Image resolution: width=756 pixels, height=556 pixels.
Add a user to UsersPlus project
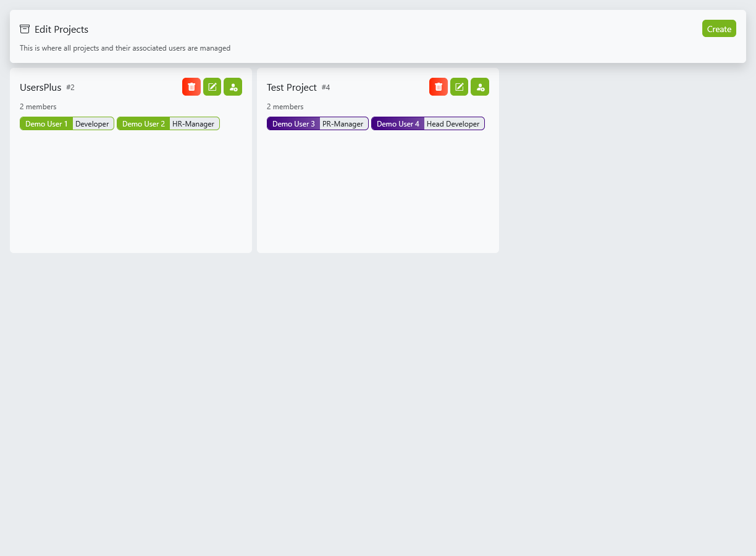point(233,87)
